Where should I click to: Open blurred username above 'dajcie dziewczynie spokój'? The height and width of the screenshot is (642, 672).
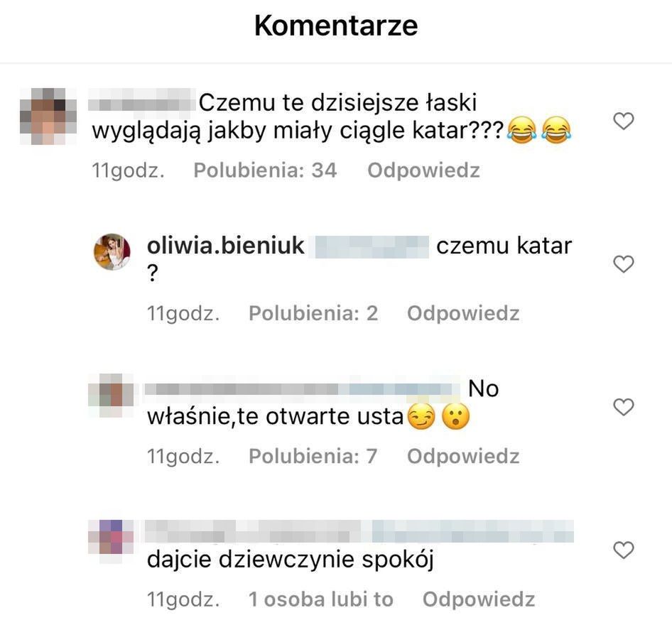[359, 531]
